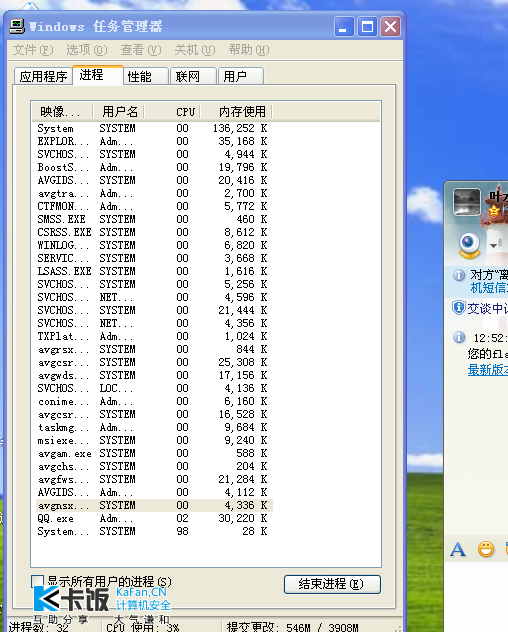
Task: Select the AVGIDS... row using 20,416 K
Action: 154,180
